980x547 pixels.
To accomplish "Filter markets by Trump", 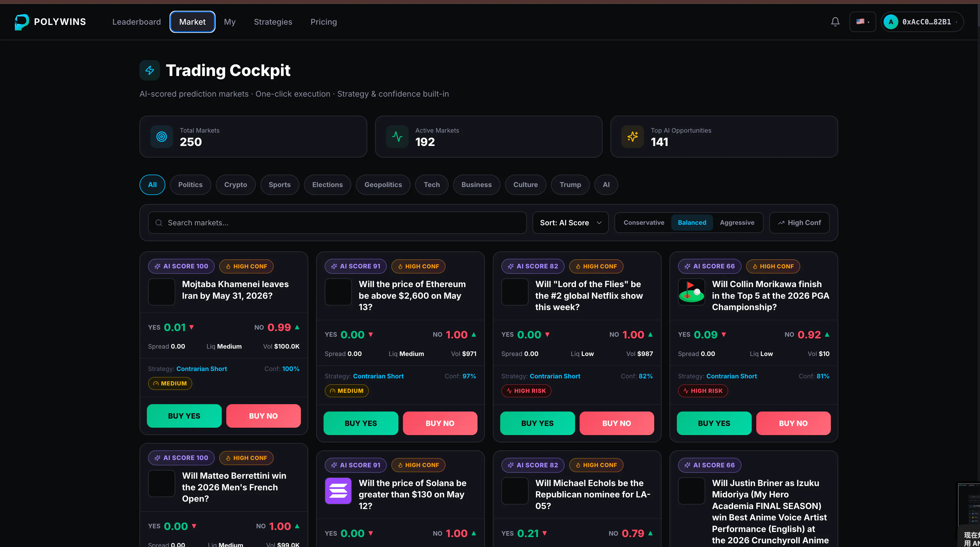I will pyautogui.click(x=570, y=185).
